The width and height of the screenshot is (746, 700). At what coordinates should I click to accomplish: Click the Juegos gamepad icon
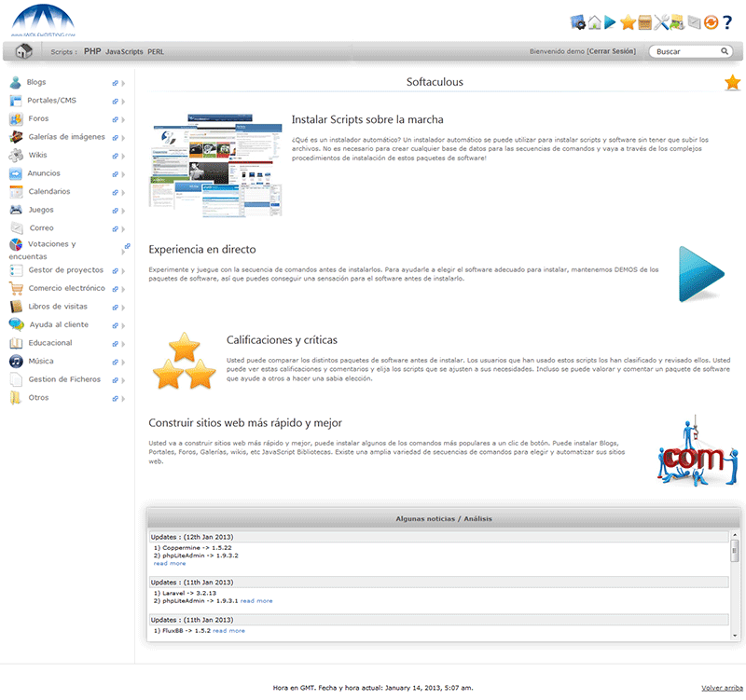click(16, 210)
